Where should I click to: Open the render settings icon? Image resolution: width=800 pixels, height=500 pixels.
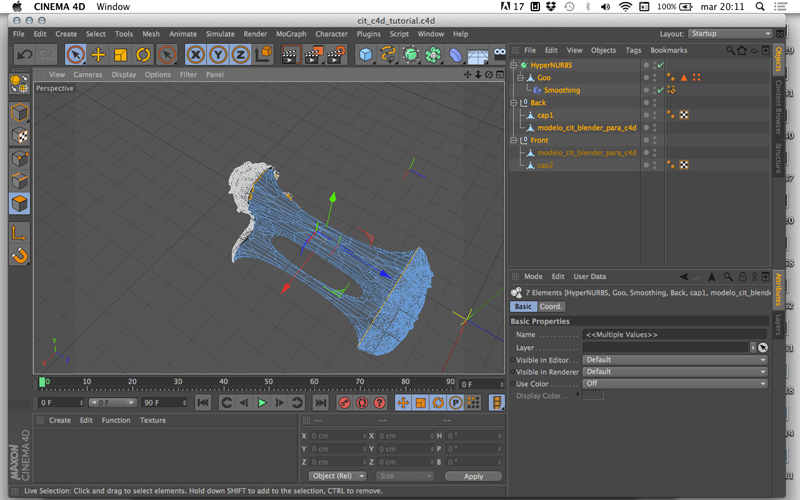point(336,55)
